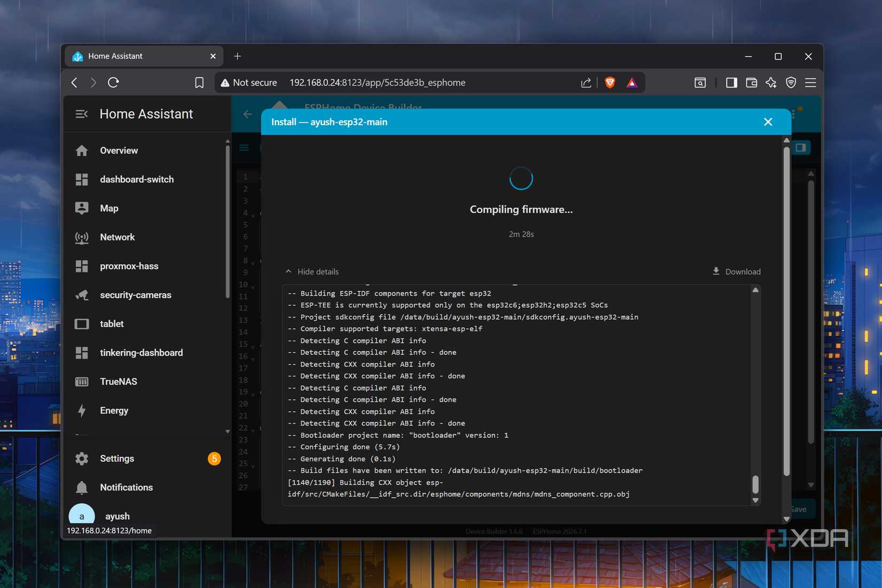Click the "2m 28s" elapsed time

[x=521, y=234]
